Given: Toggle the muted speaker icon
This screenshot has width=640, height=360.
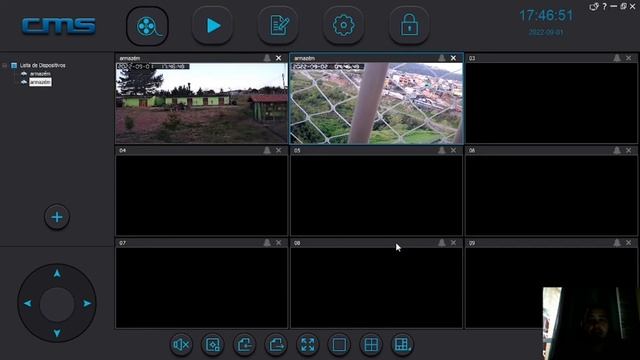Looking at the screenshot, I should pos(181,345).
